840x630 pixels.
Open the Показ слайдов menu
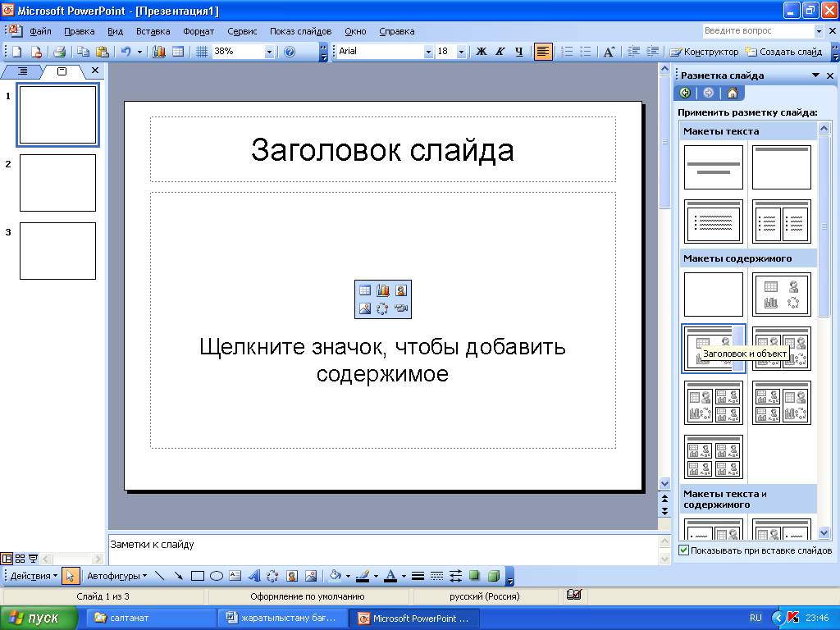[300, 31]
